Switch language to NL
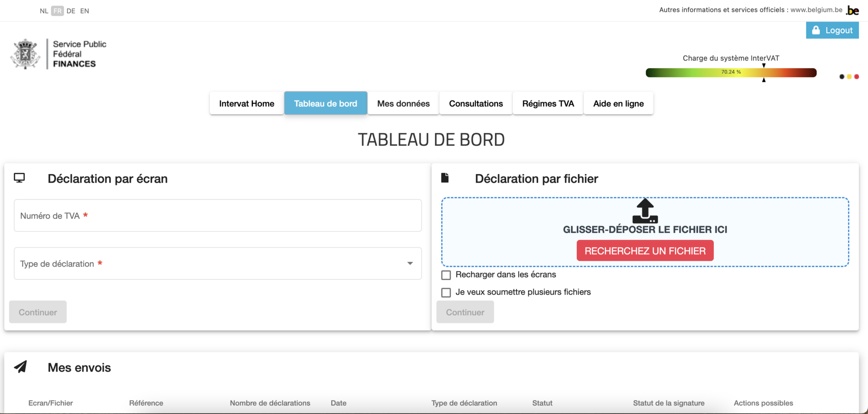This screenshot has height=414, width=868. click(x=44, y=11)
